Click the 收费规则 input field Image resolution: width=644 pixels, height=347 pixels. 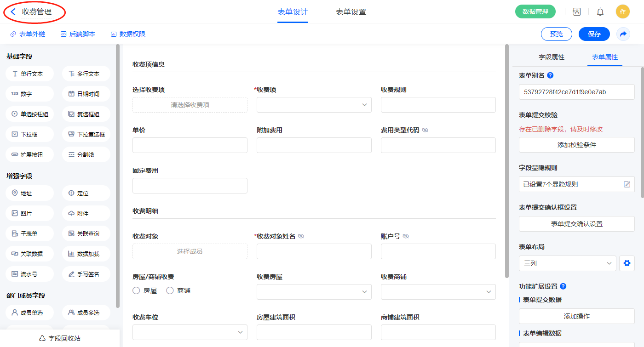tap(438, 105)
